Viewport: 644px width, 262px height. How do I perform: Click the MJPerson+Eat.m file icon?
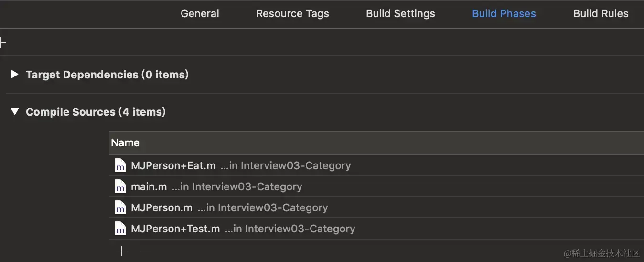click(120, 166)
